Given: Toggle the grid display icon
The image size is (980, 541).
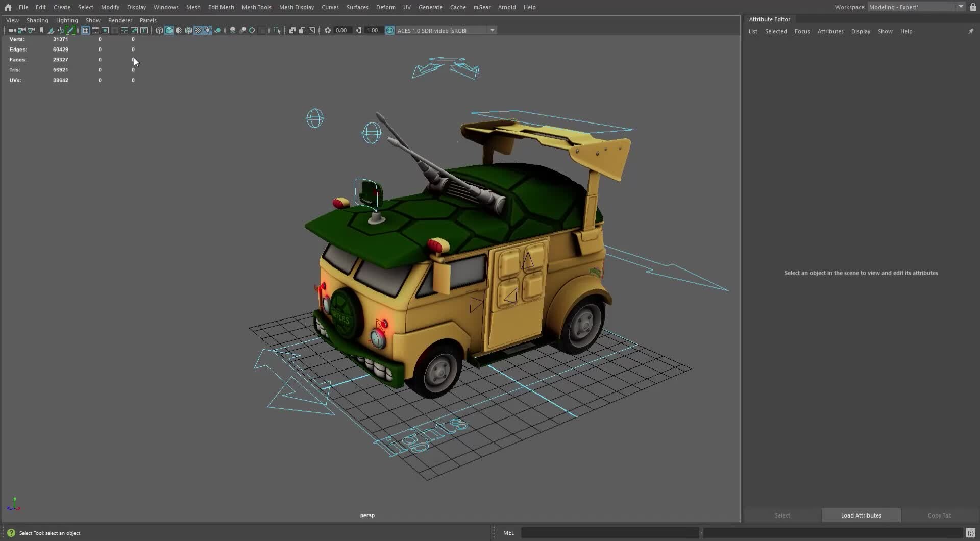Looking at the screenshot, I should 86,30.
